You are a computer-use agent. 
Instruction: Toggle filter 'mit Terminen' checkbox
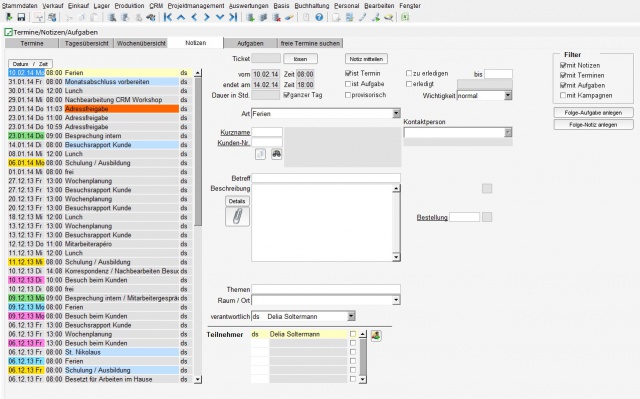(x=563, y=75)
